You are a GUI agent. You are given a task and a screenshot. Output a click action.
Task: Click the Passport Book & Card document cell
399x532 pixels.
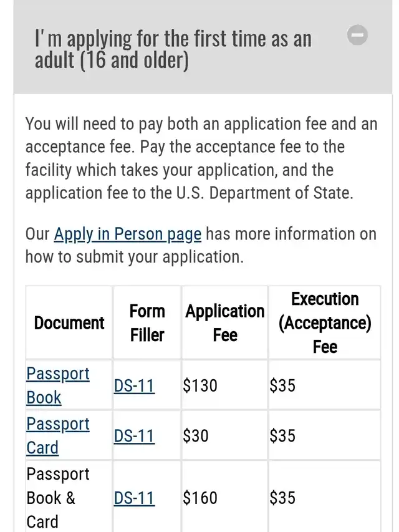59,498
